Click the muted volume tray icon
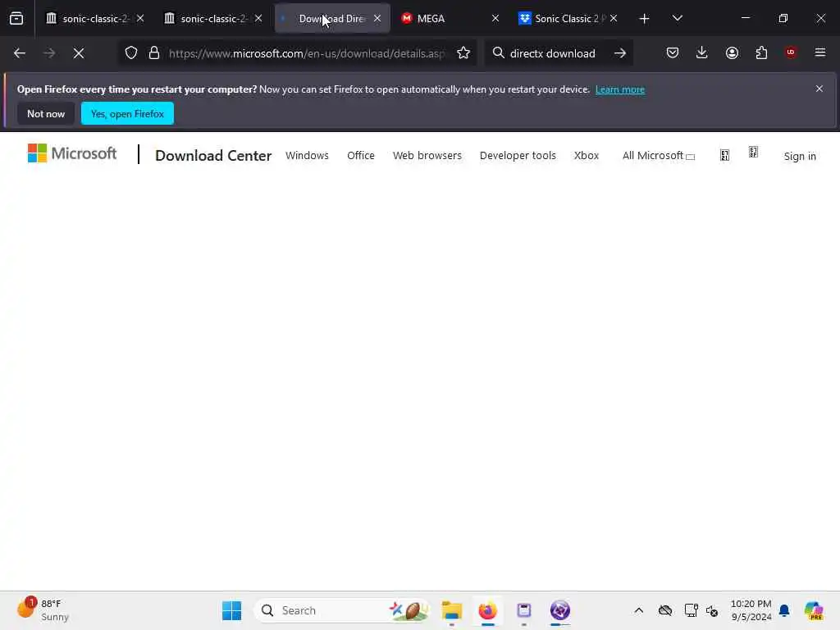The width and height of the screenshot is (840, 630). click(712, 610)
